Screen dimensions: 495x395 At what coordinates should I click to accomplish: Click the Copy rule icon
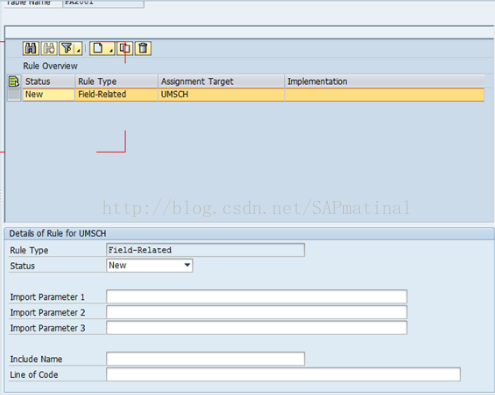[125, 48]
